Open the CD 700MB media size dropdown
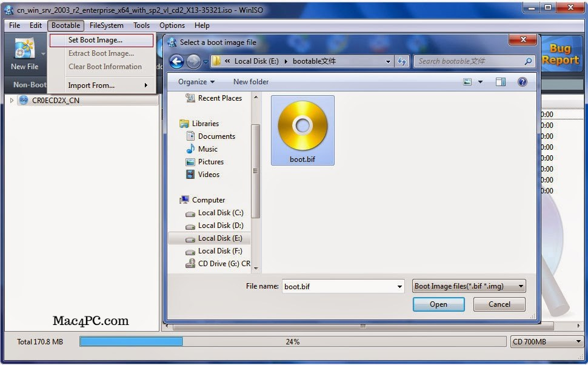588x365 pixels. [547, 342]
